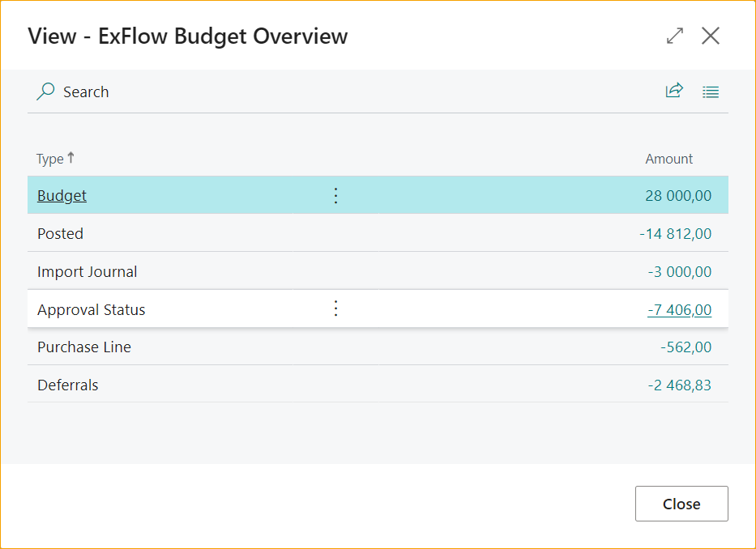Click the -14 812,00 posted amount
The width and height of the screenshot is (756, 549).
[676, 233]
